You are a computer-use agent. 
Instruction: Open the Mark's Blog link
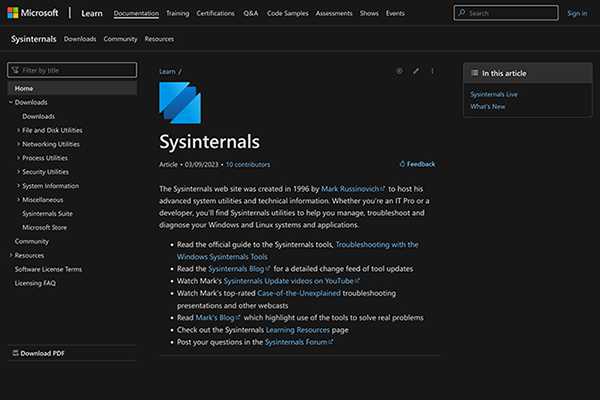point(218,318)
